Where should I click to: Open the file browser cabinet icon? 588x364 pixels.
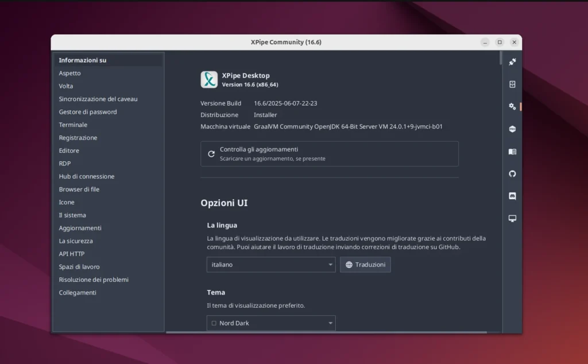[512, 84]
